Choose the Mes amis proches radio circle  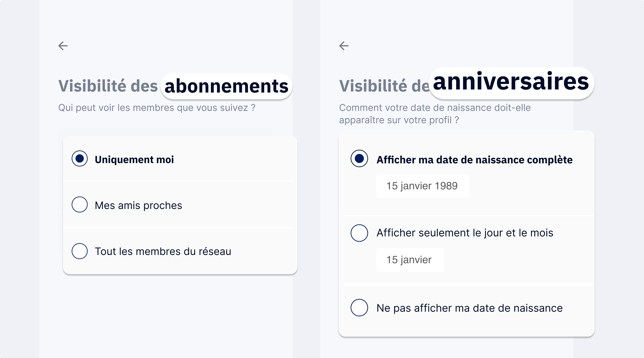click(x=80, y=205)
